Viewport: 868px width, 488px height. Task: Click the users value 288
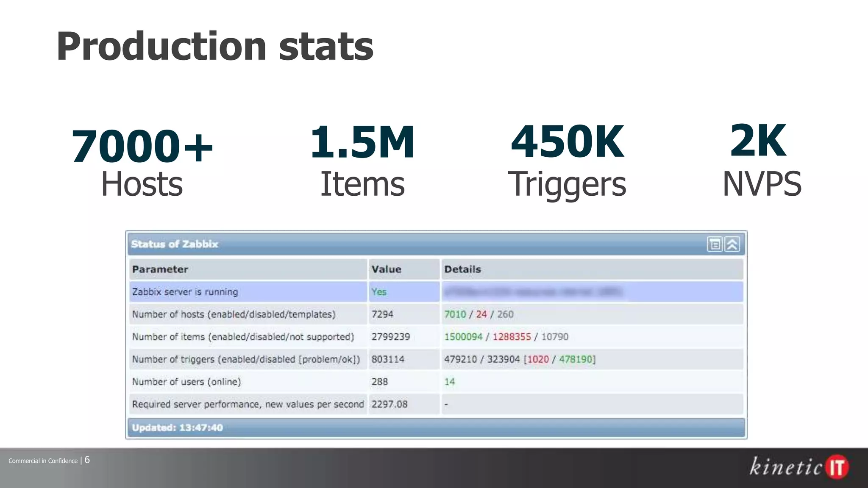coord(380,382)
